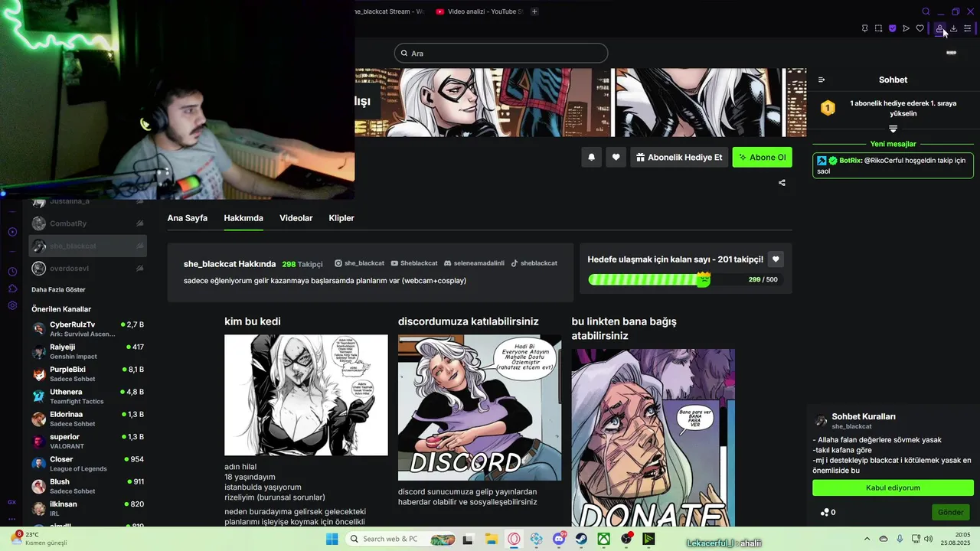Open the she_blackcat channel in the sidebar
This screenshot has width=980, height=551.
[88, 246]
